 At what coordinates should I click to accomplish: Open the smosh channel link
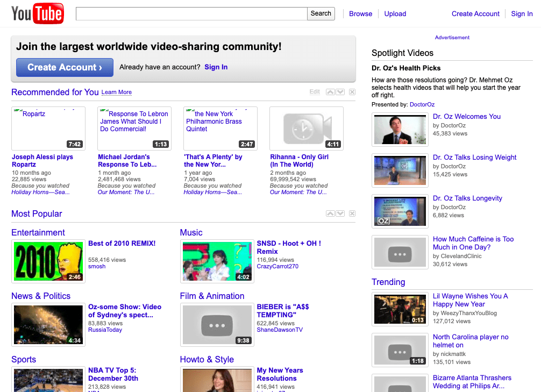coord(96,266)
